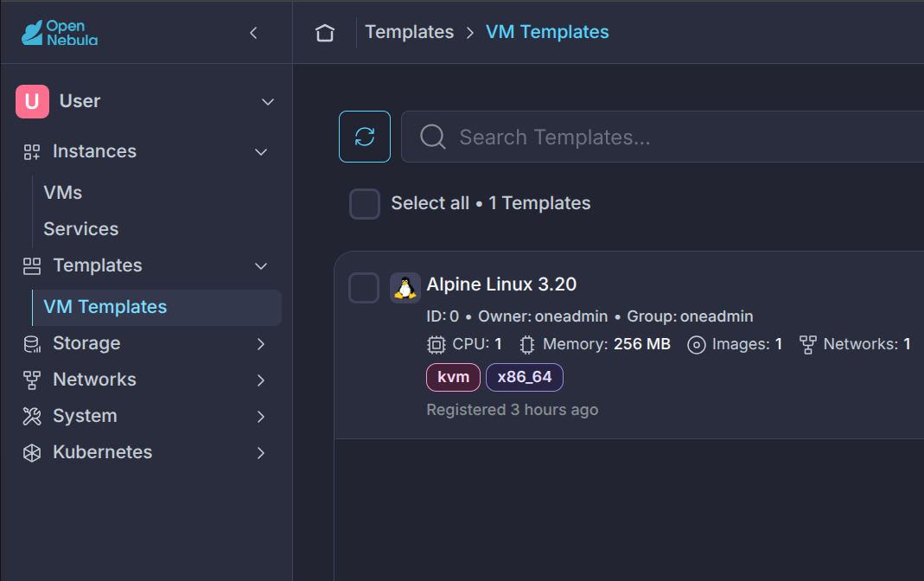The image size is (924, 581).
Task: Click the Templates label in sidebar
Action: click(98, 265)
